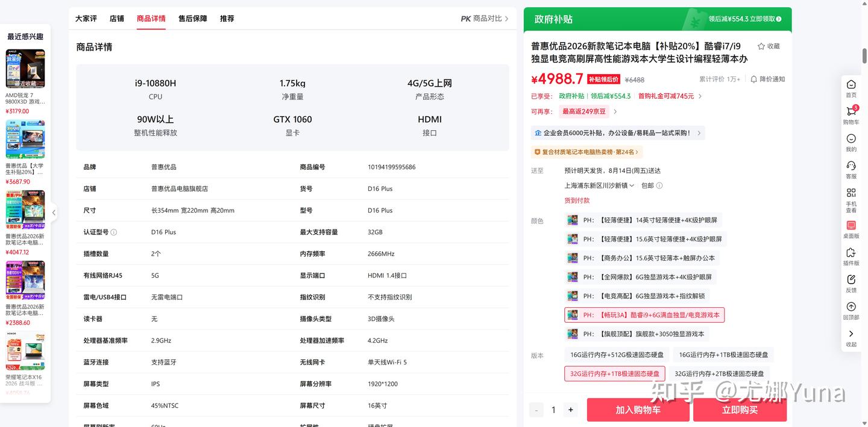868x427 pixels.
Task: Click 加入购物车 button
Action: (x=638, y=410)
